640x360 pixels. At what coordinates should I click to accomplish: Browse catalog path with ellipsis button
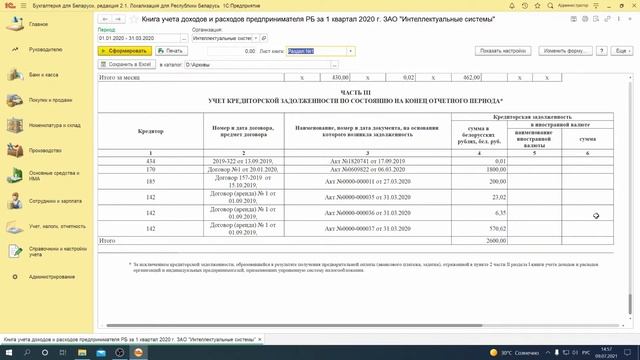[x=334, y=64]
